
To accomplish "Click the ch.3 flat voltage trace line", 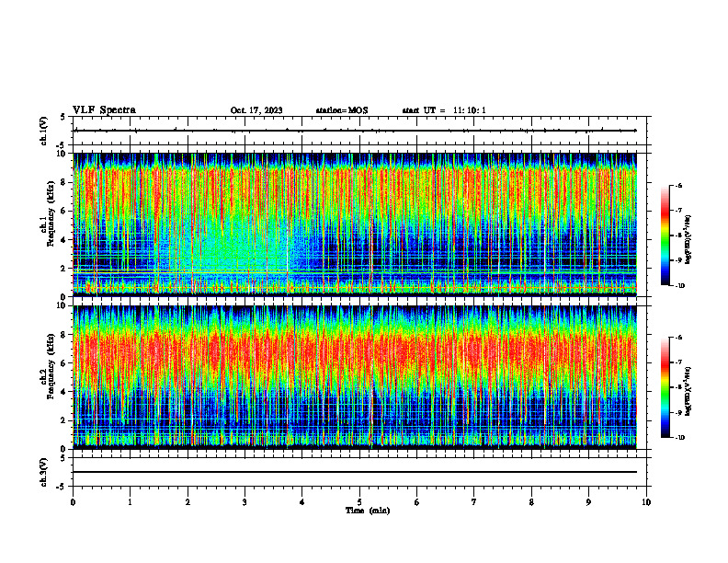I will click(x=355, y=472).
